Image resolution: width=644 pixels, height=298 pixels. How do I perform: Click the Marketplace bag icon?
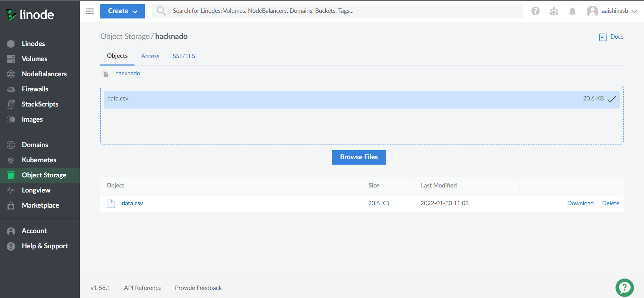tap(11, 205)
